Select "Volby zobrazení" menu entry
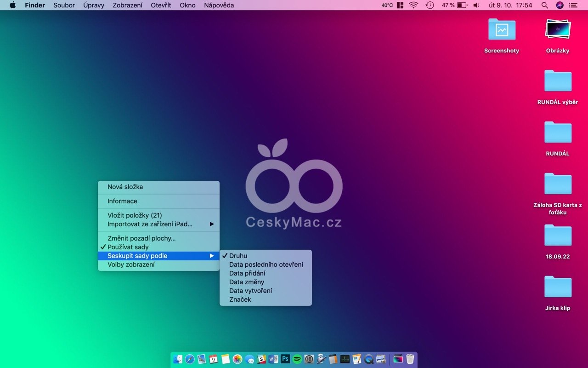Screen dimensions: 588x368 [131, 264]
